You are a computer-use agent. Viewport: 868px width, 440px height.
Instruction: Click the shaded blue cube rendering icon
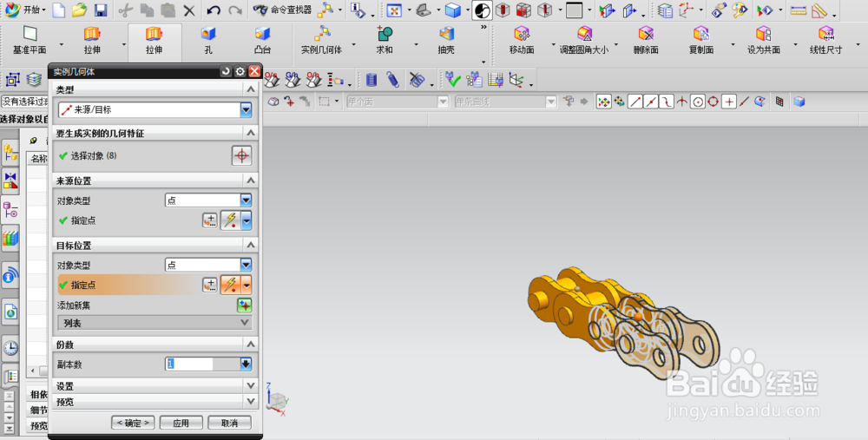tap(453, 10)
